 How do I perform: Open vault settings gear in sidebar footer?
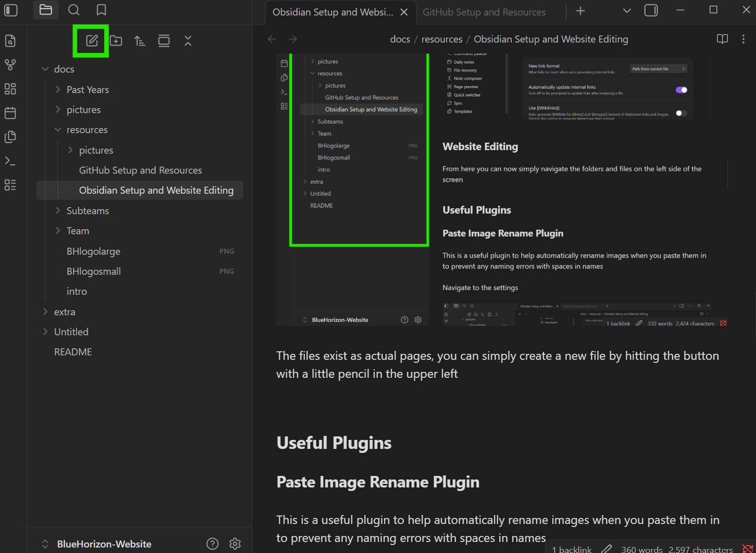click(235, 543)
